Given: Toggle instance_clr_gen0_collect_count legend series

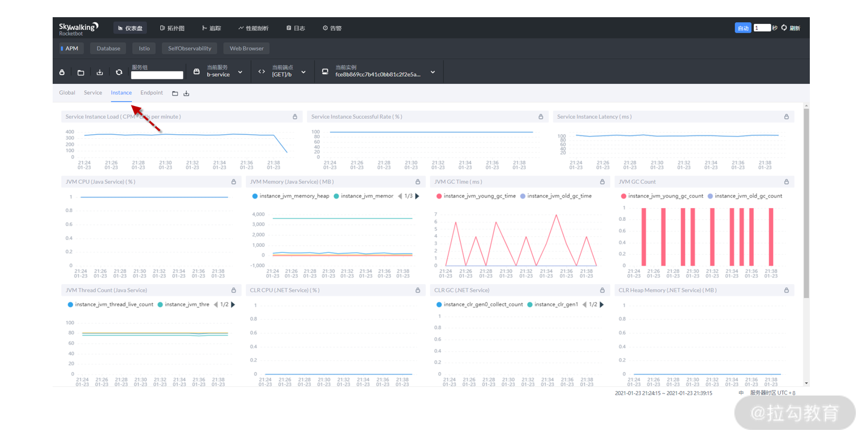Looking at the screenshot, I should (479, 305).
